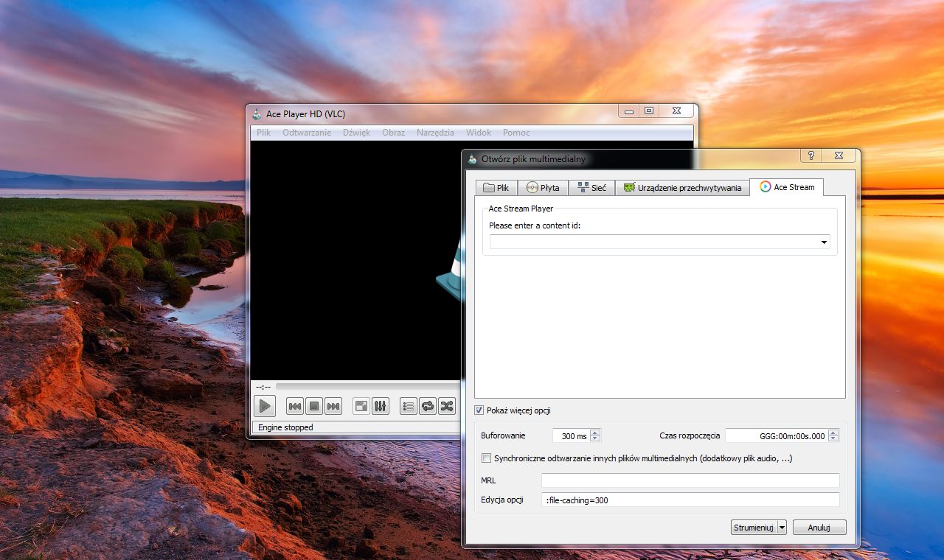Open Narzędzia menu
The height and width of the screenshot is (560, 944).
(435, 133)
